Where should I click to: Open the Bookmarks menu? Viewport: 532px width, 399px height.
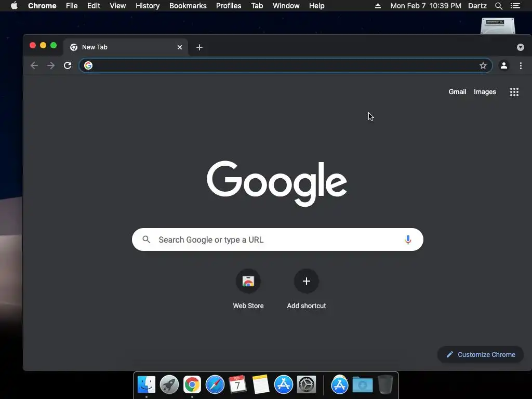188,6
